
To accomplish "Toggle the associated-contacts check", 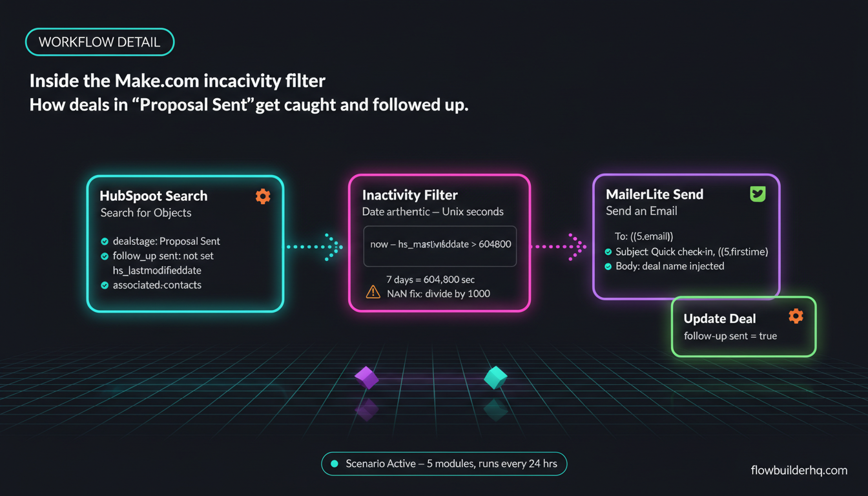I will click(105, 285).
